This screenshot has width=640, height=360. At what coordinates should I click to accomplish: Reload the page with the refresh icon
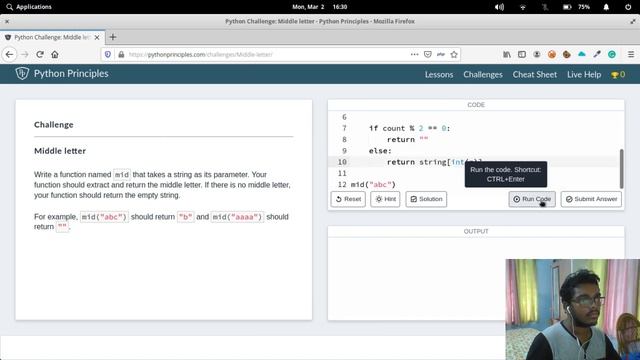[x=40, y=54]
